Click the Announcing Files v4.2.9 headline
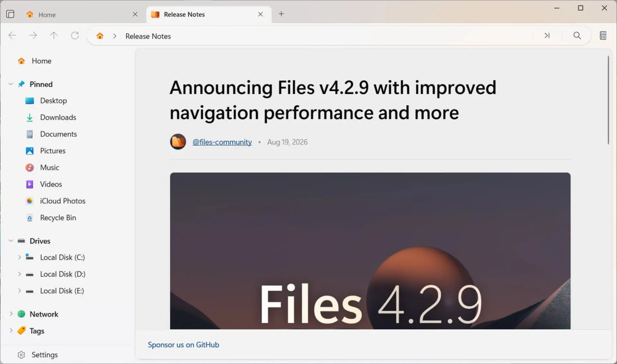This screenshot has width=617, height=364. pyautogui.click(x=333, y=100)
